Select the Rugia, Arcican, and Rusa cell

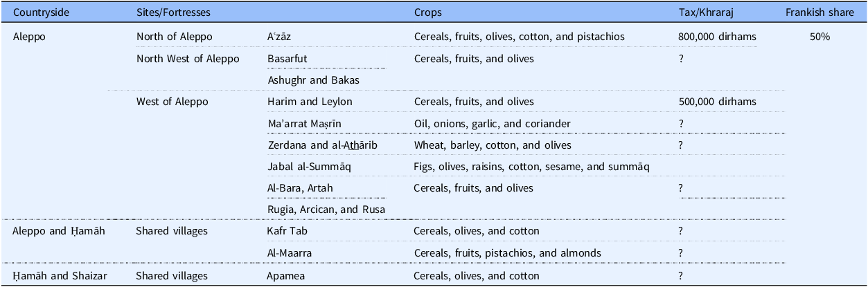326,210
